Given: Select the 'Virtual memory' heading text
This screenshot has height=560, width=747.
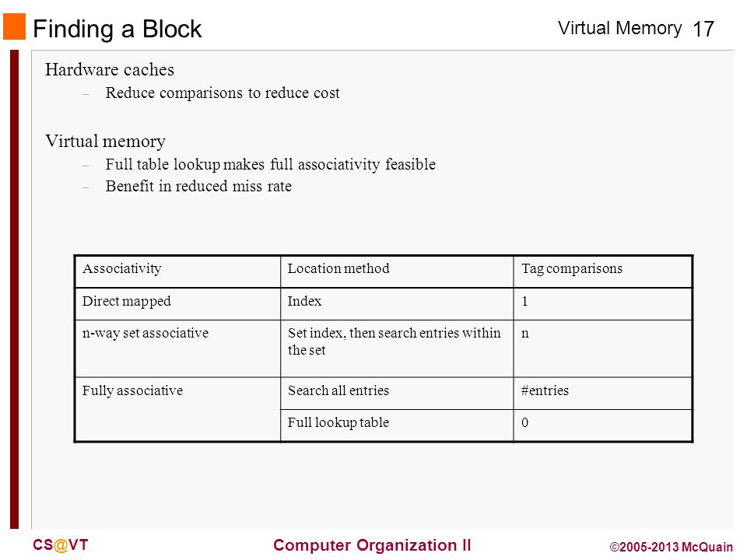Looking at the screenshot, I should click(x=105, y=142).
